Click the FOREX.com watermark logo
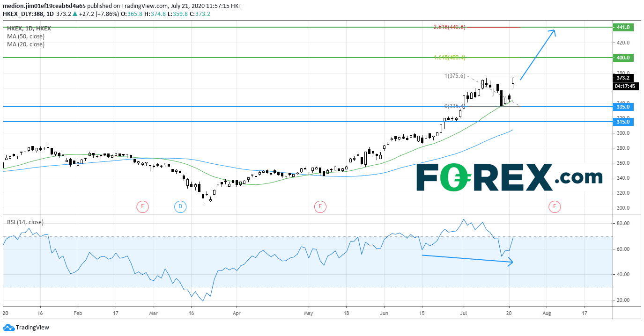Image resolution: width=644 pixels, height=336 pixels. click(x=509, y=177)
